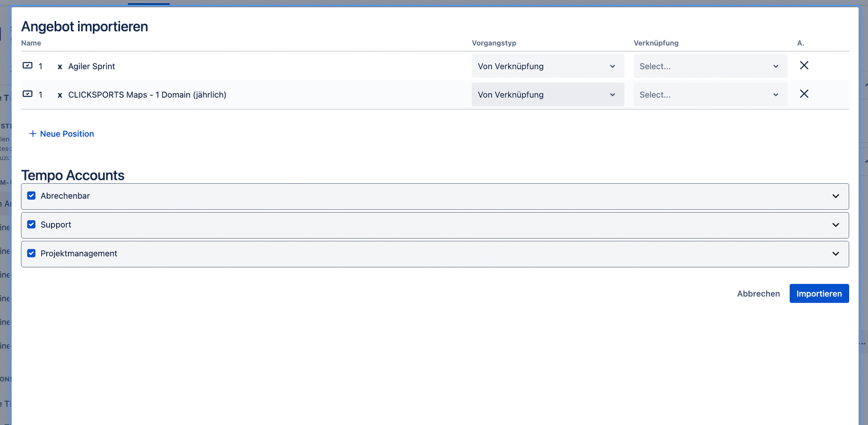Add a Neue Position link
Image resolution: width=868 pixels, height=425 pixels.
[x=67, y=134]
